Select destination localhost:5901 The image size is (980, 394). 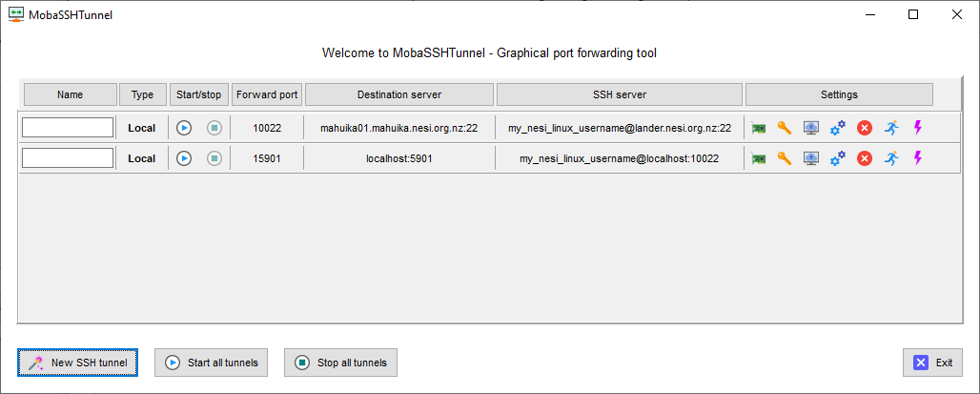pos(398,159)
